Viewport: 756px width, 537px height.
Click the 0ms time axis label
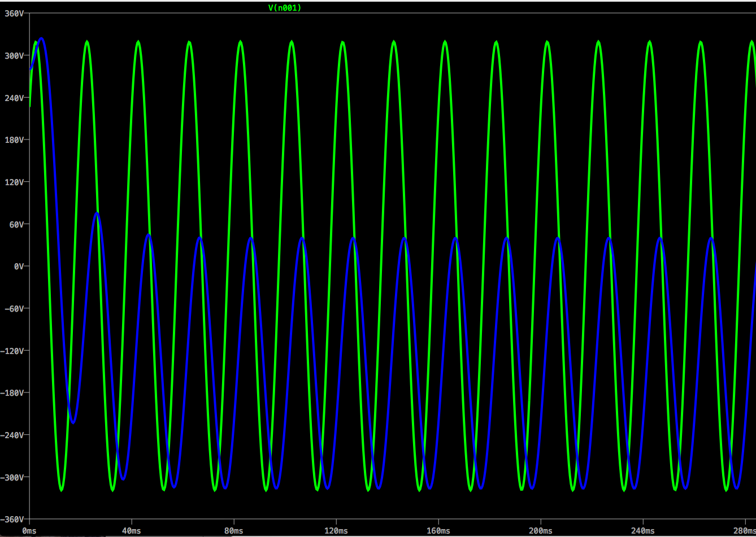click(29, 531)
